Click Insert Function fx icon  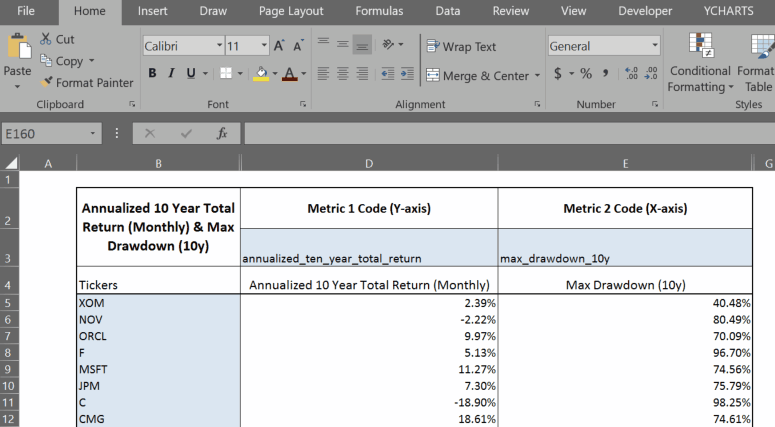pyautogui.click(x=222, y=133)
